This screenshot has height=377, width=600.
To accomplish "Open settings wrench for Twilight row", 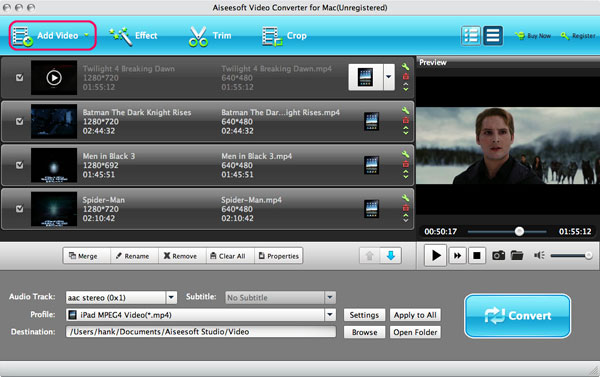I will [406, 67].
